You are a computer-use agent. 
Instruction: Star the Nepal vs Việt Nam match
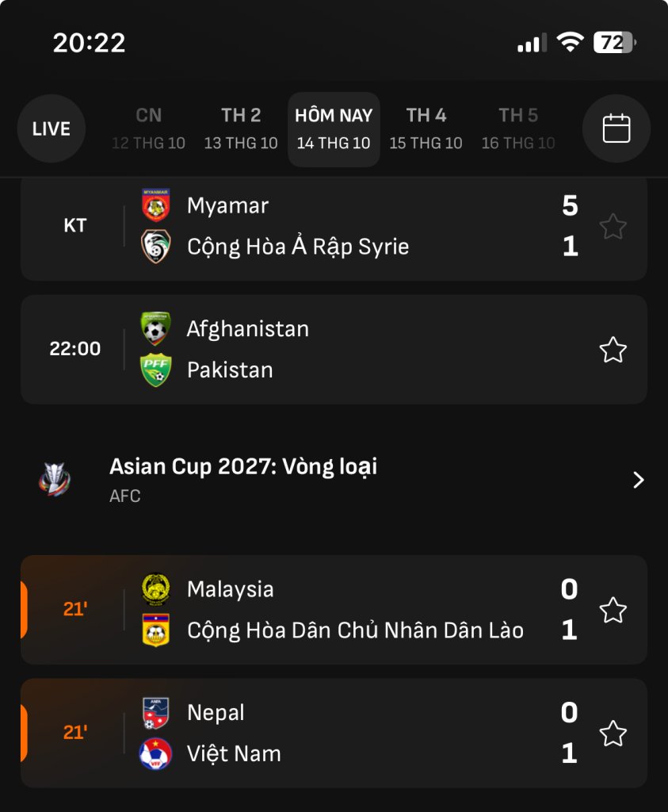click(613, 733)
